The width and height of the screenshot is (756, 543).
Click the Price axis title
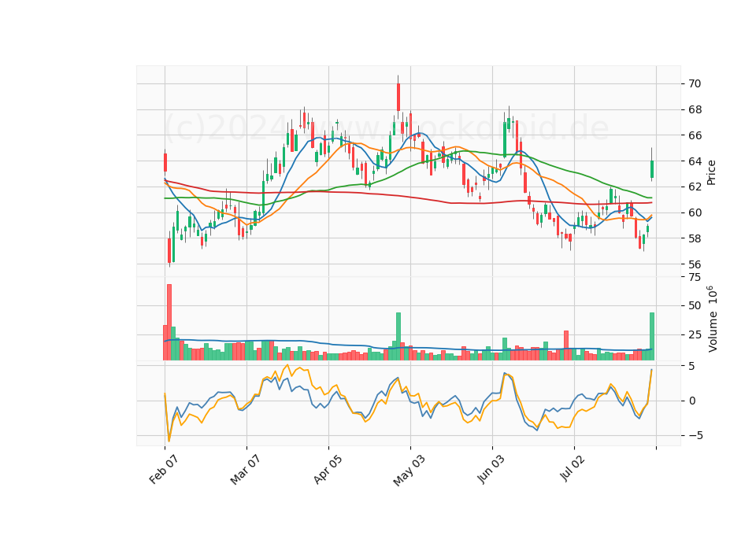pyautogui.click(x=711, y=173)
